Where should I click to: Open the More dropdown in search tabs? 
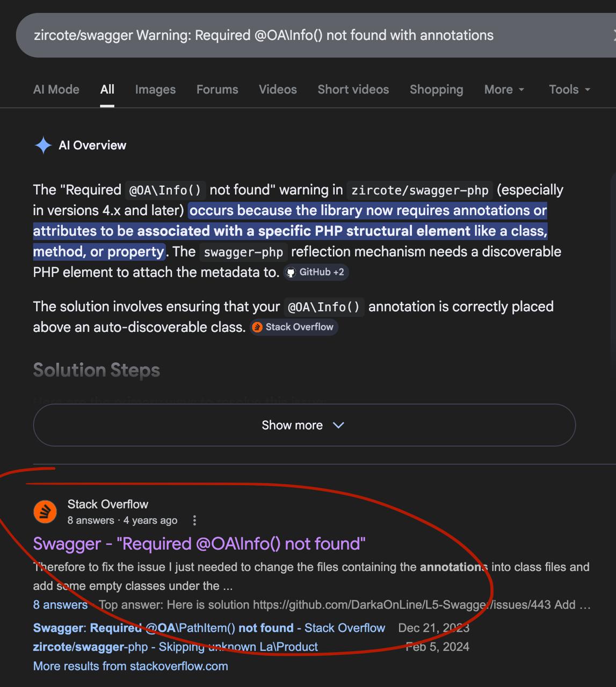pyautogui.click(x=504, y=90)
